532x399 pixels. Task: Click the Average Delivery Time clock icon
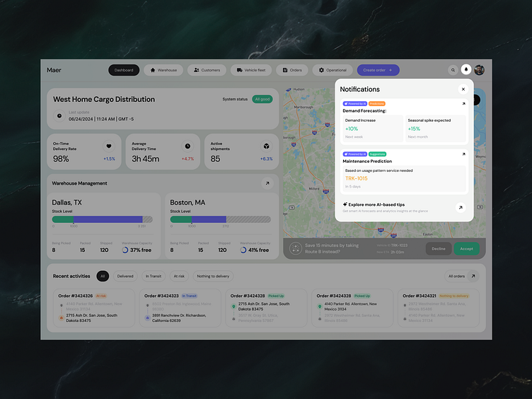point(187,146)
